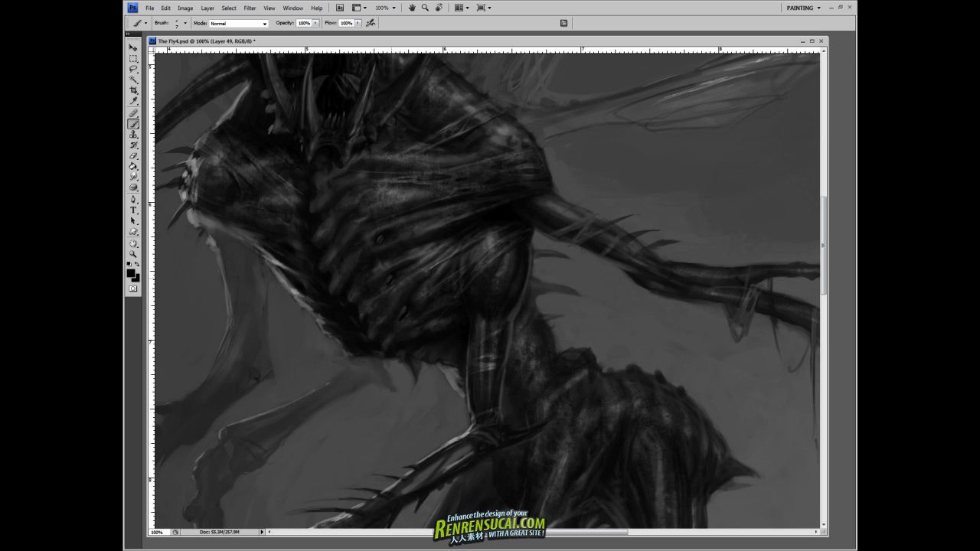Select the Pen tool
Screen dimensions: 980x551
133,200
